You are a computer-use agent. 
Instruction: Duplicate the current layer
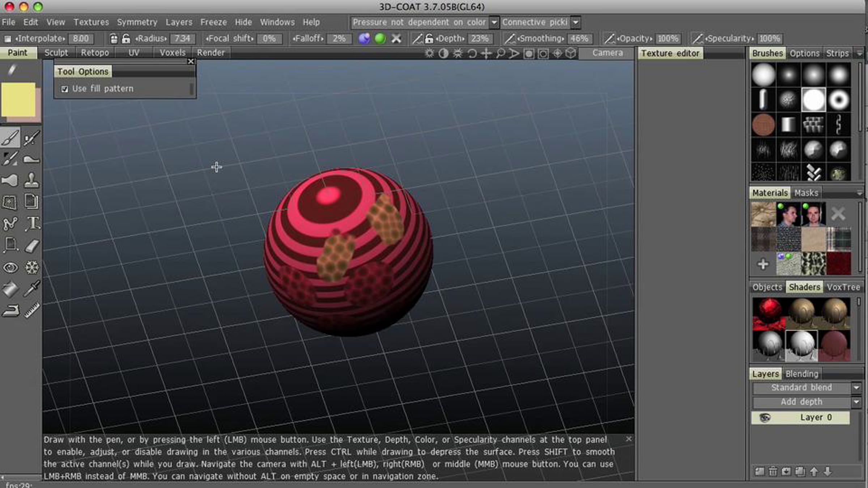(x=800, y=471)
